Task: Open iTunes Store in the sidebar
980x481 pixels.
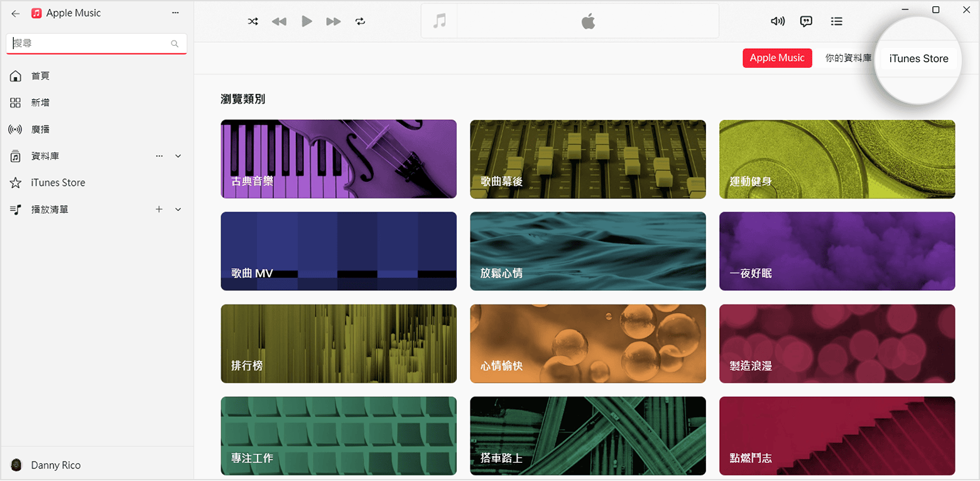Action: 97,183
